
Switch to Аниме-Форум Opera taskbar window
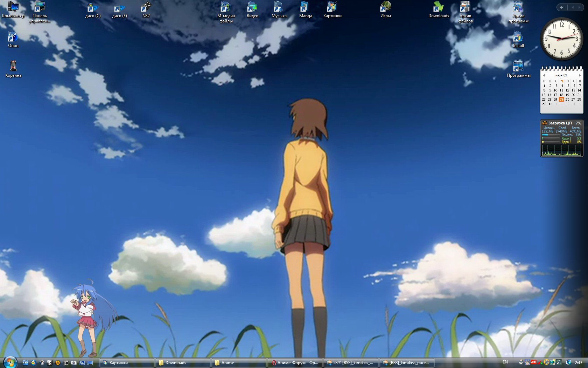(295, 363)
